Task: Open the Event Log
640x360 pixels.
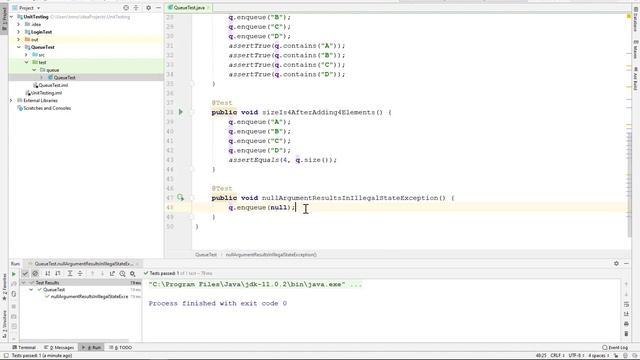Action: click(x=616, y=347)
